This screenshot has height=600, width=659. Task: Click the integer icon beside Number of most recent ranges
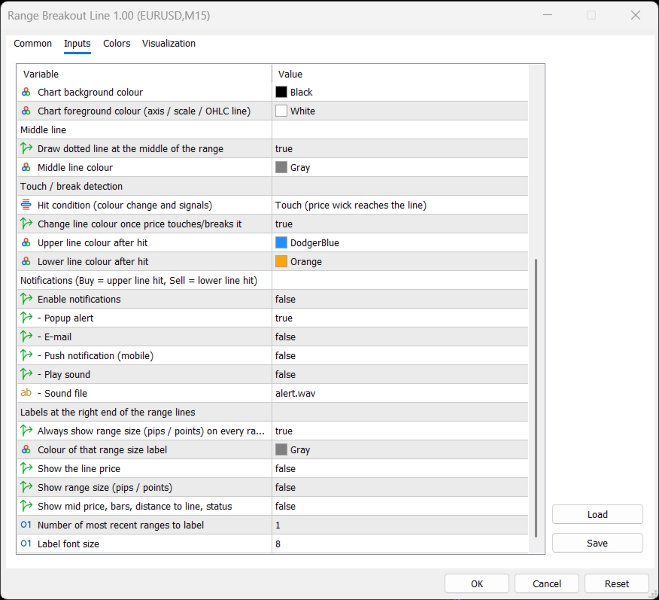[x=26, y=525]
